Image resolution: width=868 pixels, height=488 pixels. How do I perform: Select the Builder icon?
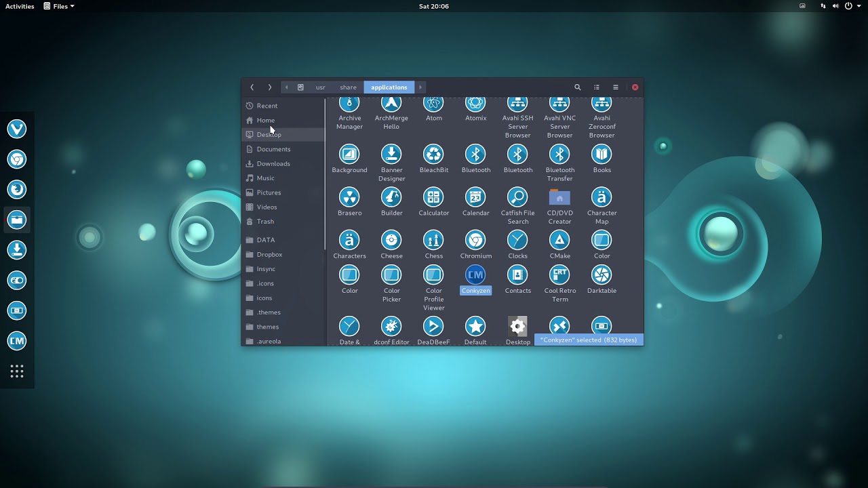(391, 197)
